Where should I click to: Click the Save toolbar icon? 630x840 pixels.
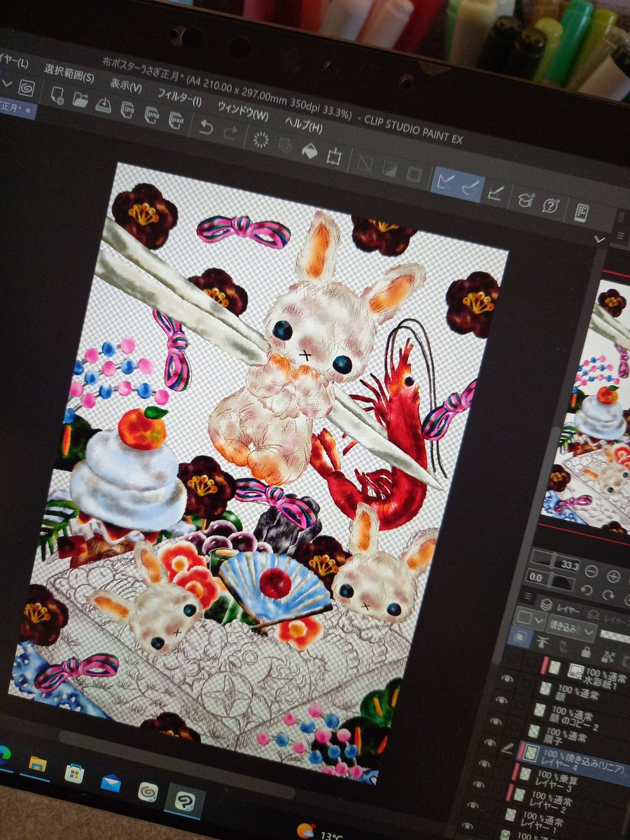point(103,105)
